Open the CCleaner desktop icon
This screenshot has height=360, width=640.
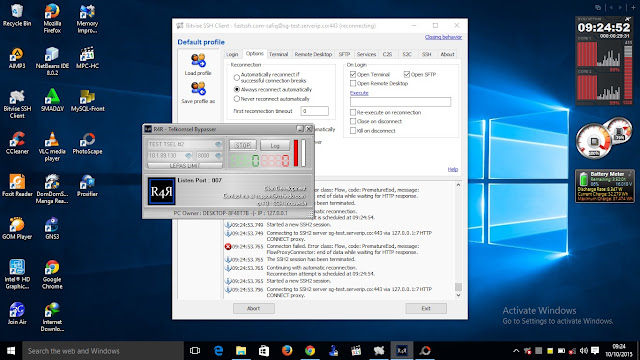point(17,143)
